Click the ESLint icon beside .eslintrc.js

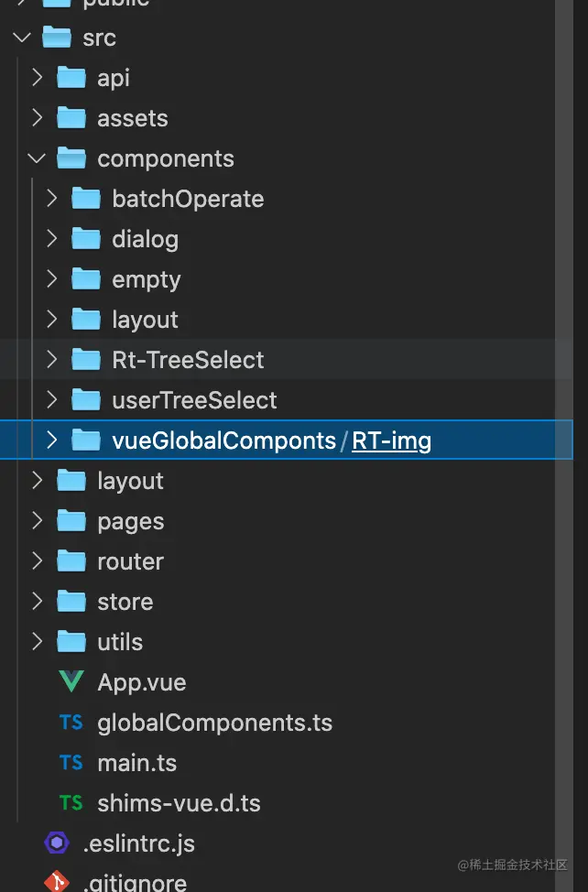(x=57, y=843)
